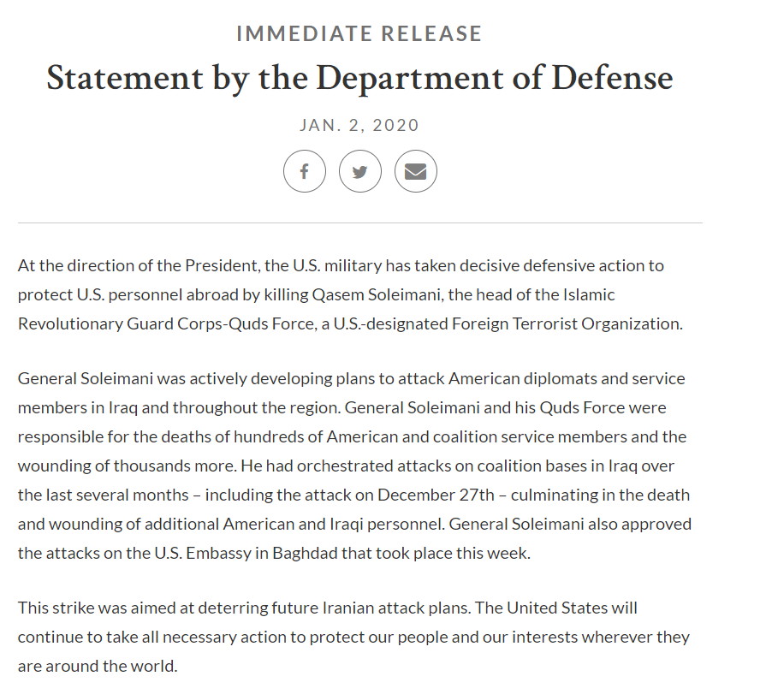Click "The United States will" in last paragraph
Image resolution: width=766 pixels, height=700 pixels.
point(556,608)
